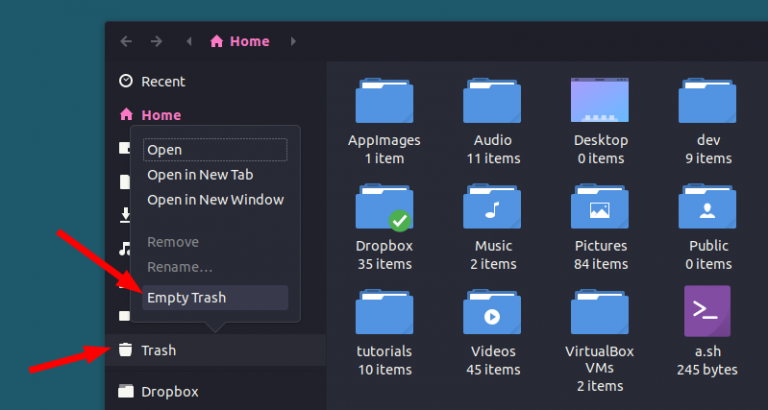The image size is (768, 410).
Task: Click the Home path bar button
Action: coord(240,41)
